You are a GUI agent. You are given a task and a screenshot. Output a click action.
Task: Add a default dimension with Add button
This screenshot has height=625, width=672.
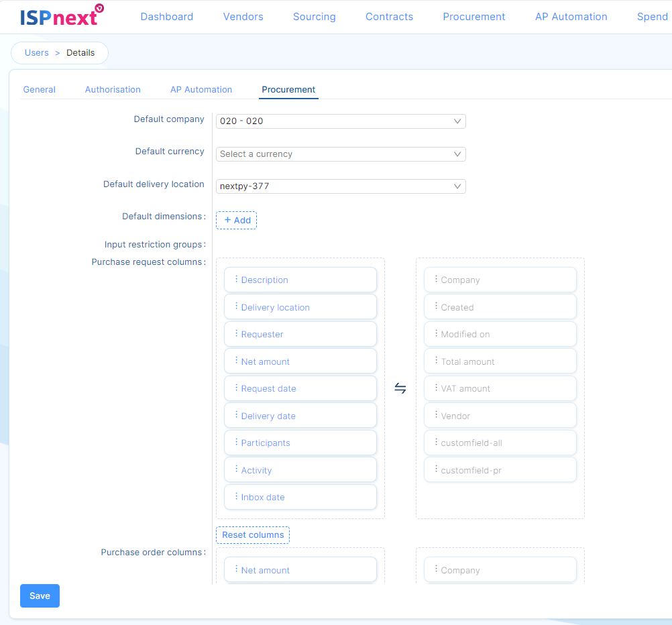click(x=236, y=220)
